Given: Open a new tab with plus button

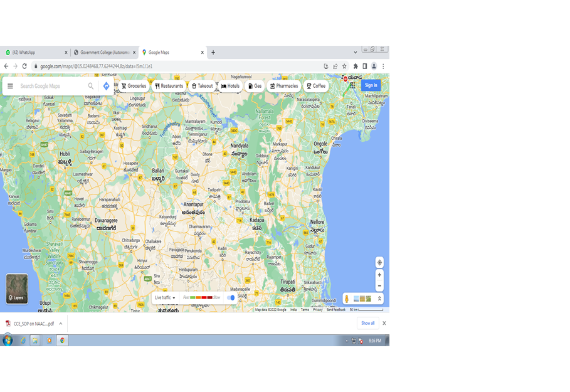Looking at the screenshot, I should tap(213, 52).
